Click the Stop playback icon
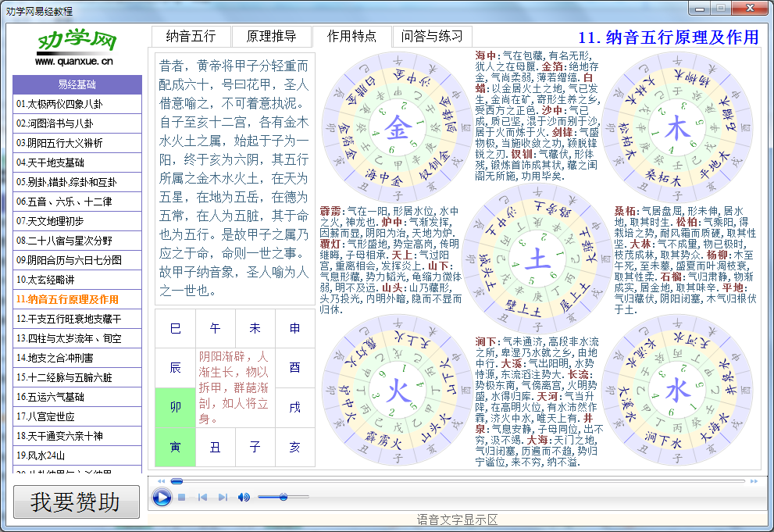This screenshot has height=532, width=774. 181,495
